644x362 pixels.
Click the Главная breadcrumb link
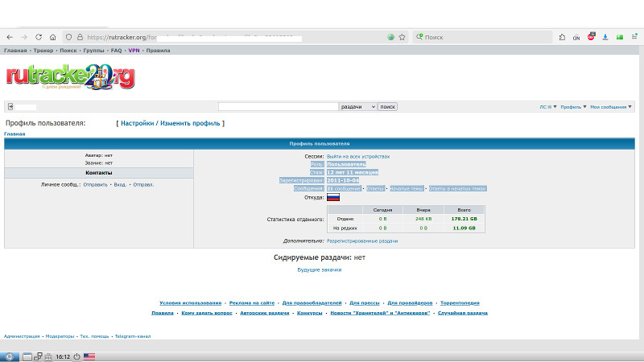tap(14, 134)
